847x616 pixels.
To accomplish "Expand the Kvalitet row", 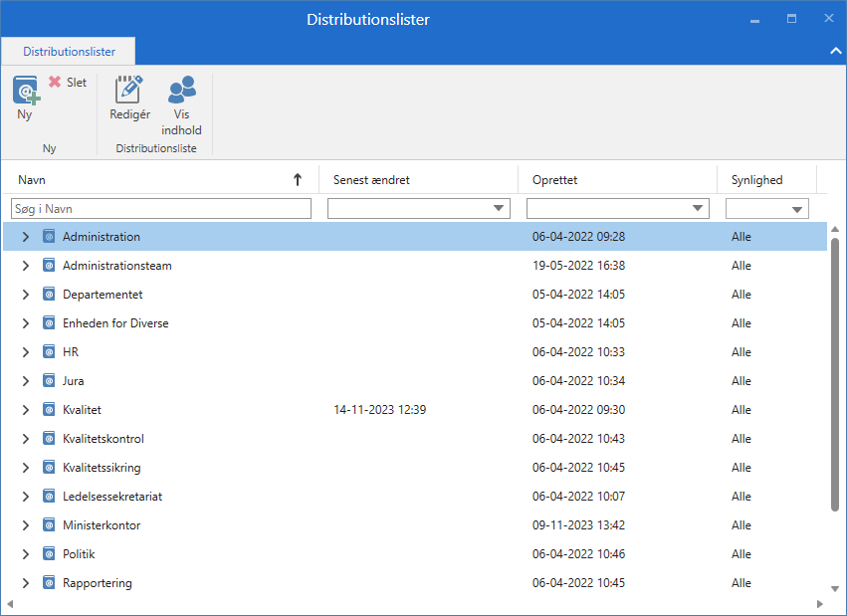I will pos(26,410).
